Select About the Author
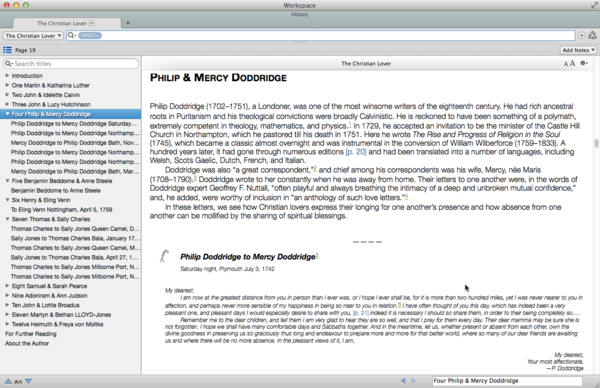600x388 pixels. (x=27, y=343)
